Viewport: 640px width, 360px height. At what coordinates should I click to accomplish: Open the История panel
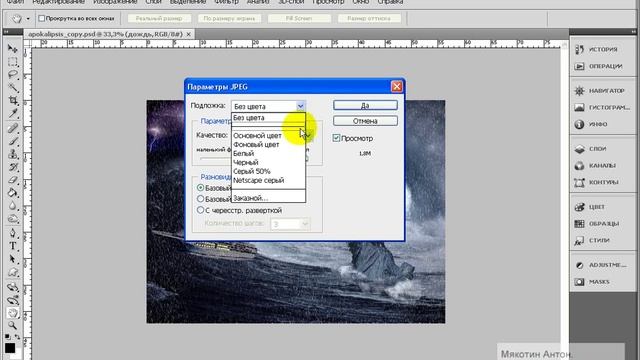602,49
